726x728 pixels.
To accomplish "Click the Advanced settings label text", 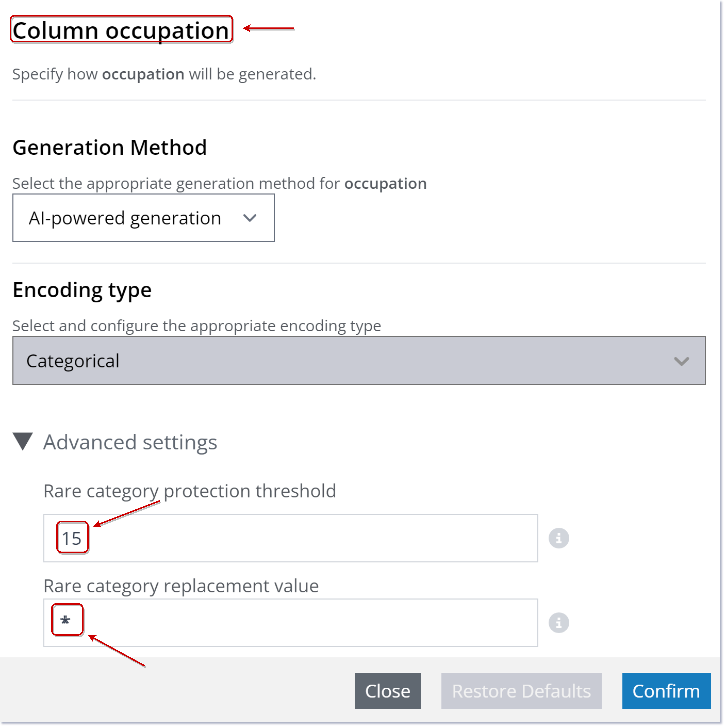I will (x=130, y=442).
